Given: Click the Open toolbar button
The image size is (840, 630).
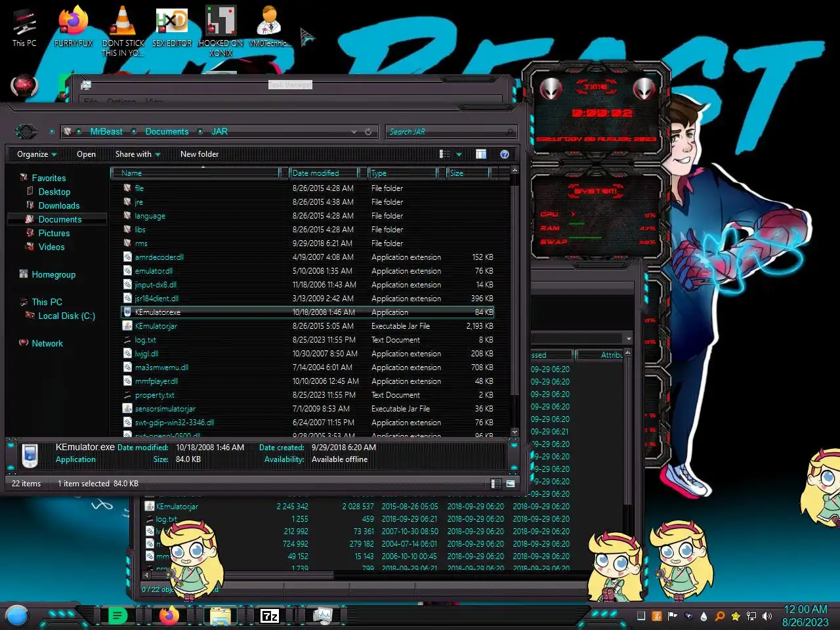Looking at the screenshot, I should 86,154.
